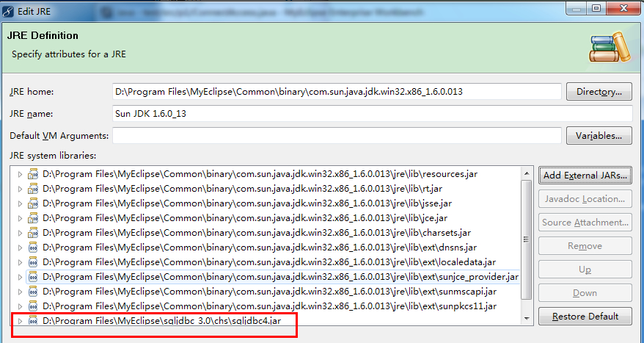Expand the dnsns.jar library entry
644x343 pixels.
[x=20, y=248]
